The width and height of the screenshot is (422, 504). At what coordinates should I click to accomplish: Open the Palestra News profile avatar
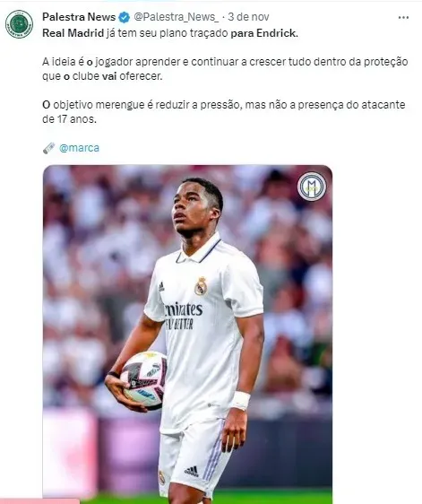[20, 24]
